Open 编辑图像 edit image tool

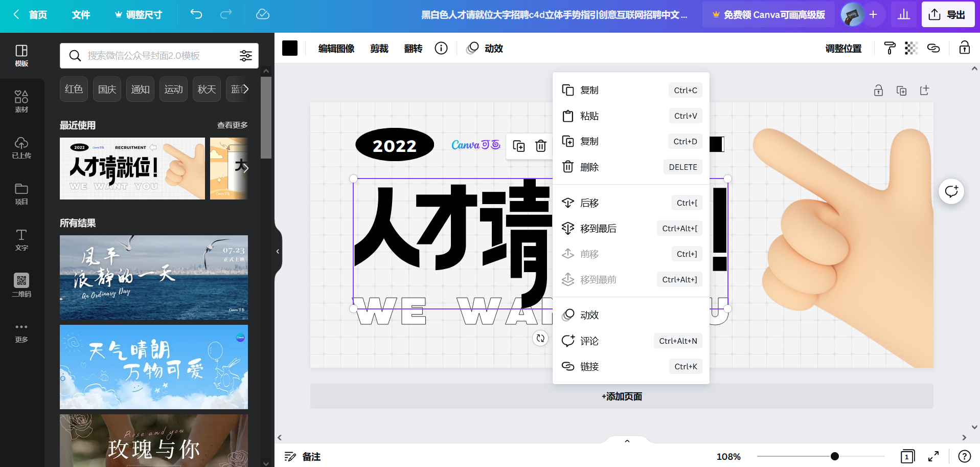click(336, 49)
